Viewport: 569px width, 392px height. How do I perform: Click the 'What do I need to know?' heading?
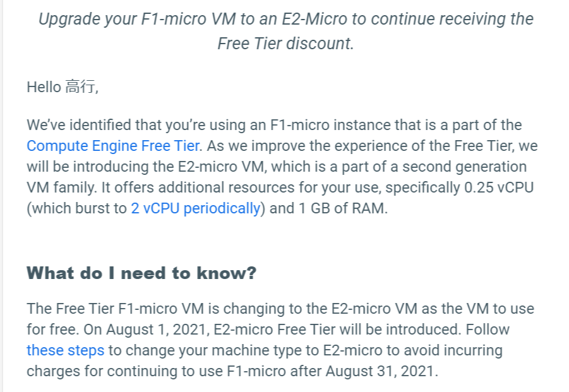141,273
